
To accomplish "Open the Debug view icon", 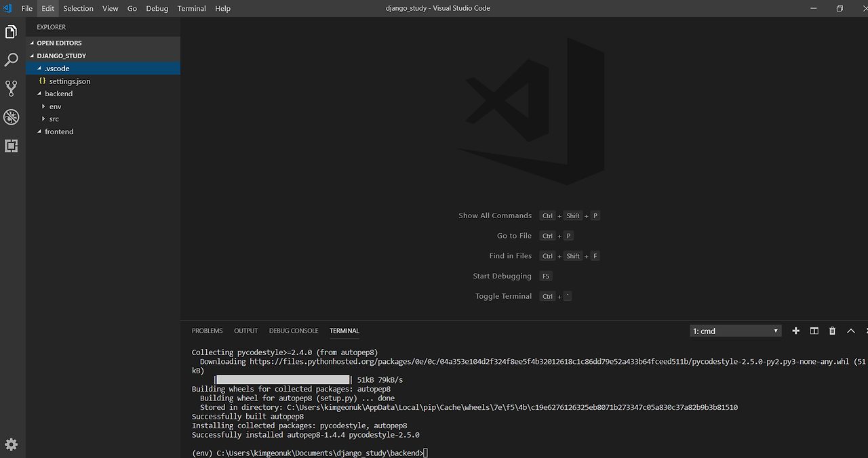I will [11, 117].
